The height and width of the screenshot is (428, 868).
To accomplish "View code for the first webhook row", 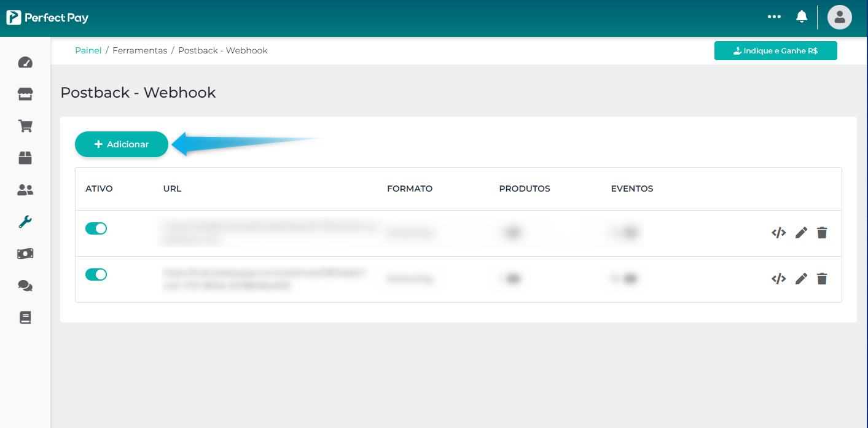I will (x=778, y=233).
